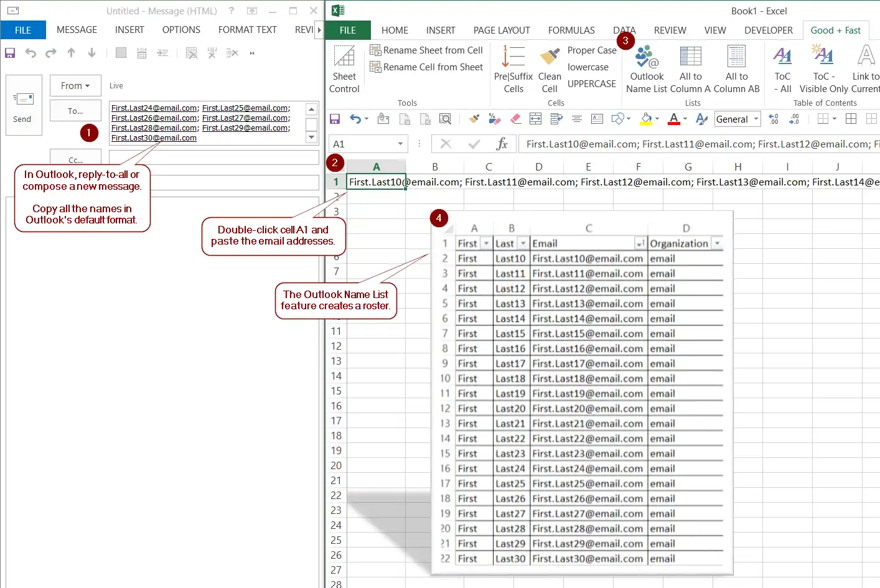This screenshot has height=588, width=880.
Task: Open font color dropdown arrow
Action: click(x=685, y=119)
